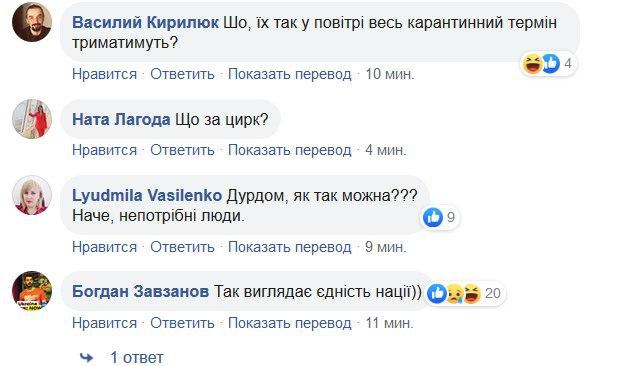
Task: Show translation of Богдан Завзанов's comment
Action: click(290, 323)
